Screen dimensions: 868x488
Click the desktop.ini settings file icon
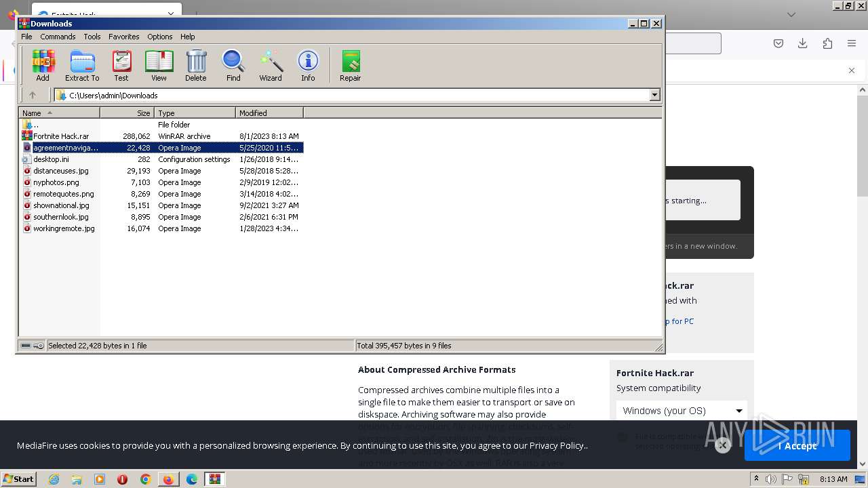point(27,159)
